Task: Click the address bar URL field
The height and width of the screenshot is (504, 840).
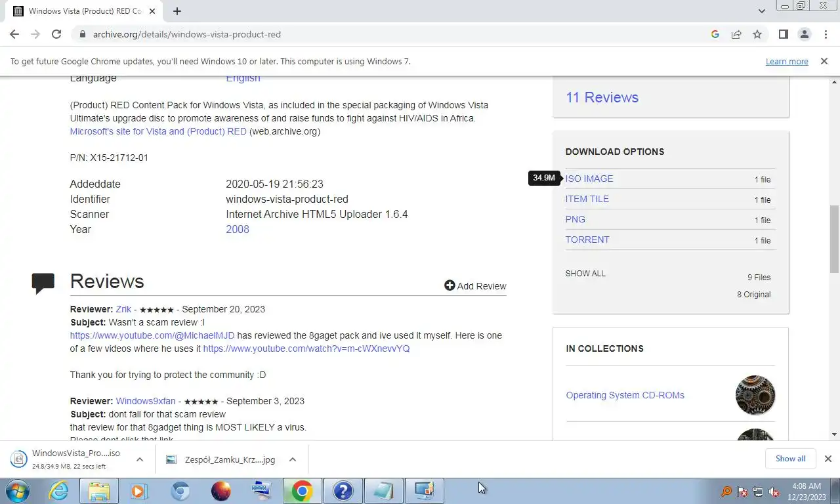Action: click(394, 34)
